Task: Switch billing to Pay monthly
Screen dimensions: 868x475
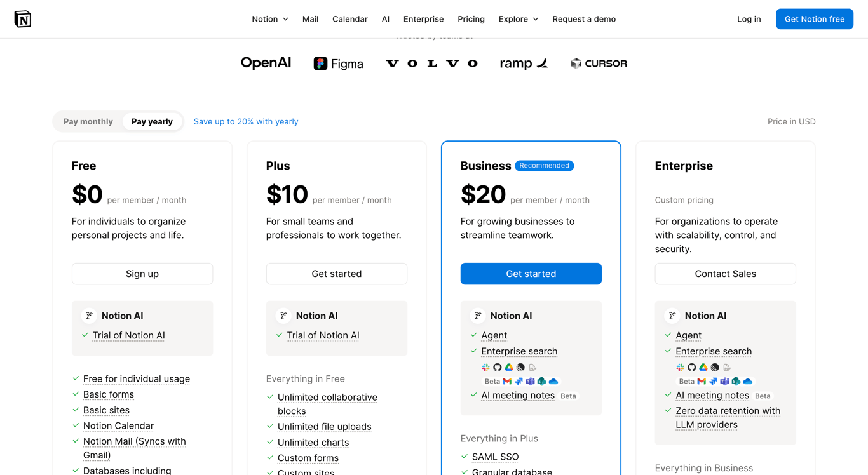Action: coord(88,121)
